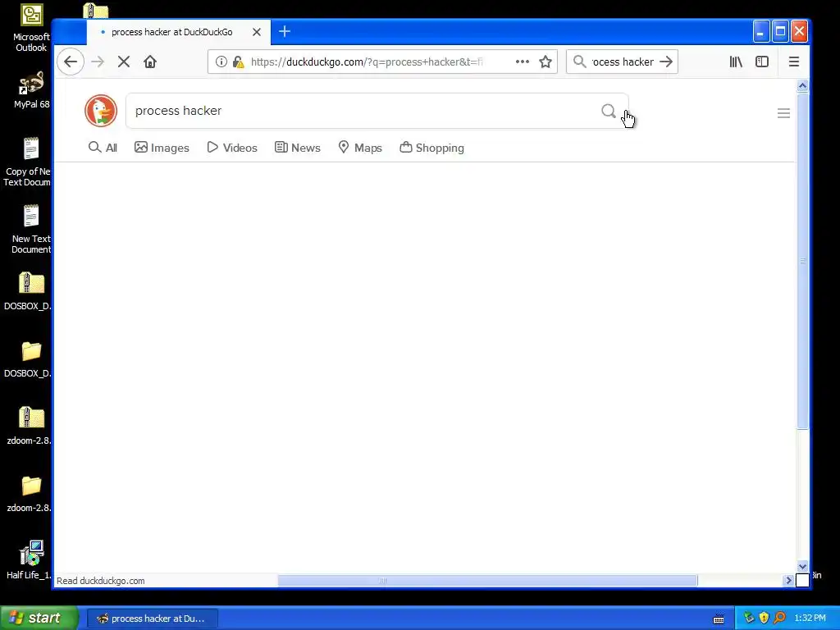Screen dimensions: 840x630
Task: Click vertical scrollbar up arrow
Action: [802, 85]
